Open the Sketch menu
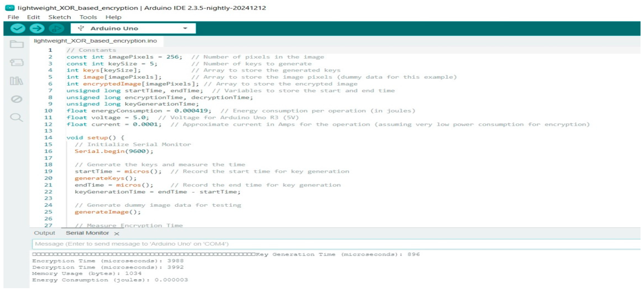Viewport: 644px width, 291px height. (59, 17)
